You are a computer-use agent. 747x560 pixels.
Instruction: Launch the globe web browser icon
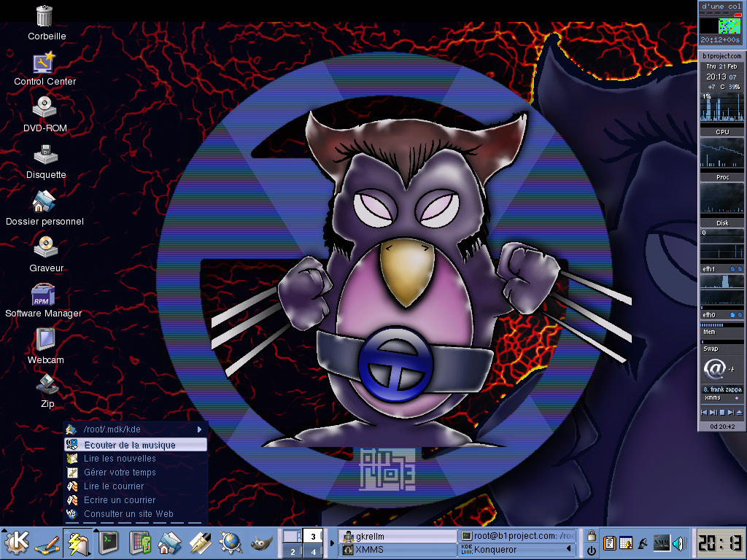tap(231, 543)
